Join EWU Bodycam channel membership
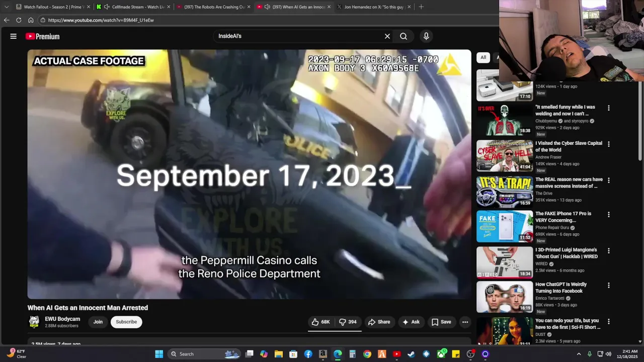This screenshot has height=362, width=644. pyautogui.click(x=98, y=322)
